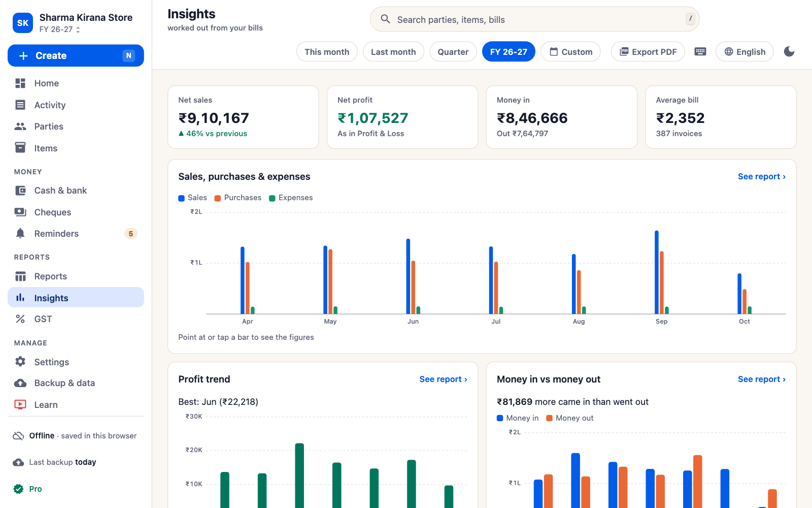Open Cheques icon in sidebar

tap(20, 212)
